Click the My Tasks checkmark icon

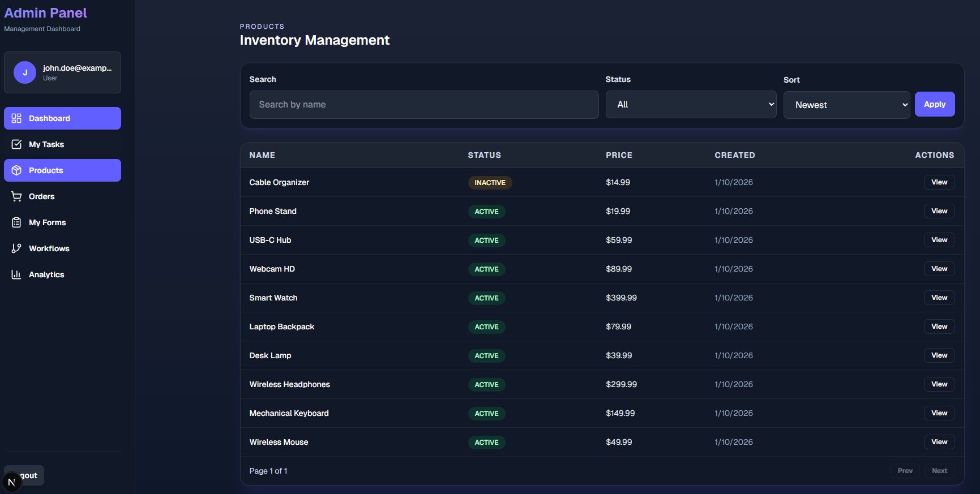tap(16, 144)
